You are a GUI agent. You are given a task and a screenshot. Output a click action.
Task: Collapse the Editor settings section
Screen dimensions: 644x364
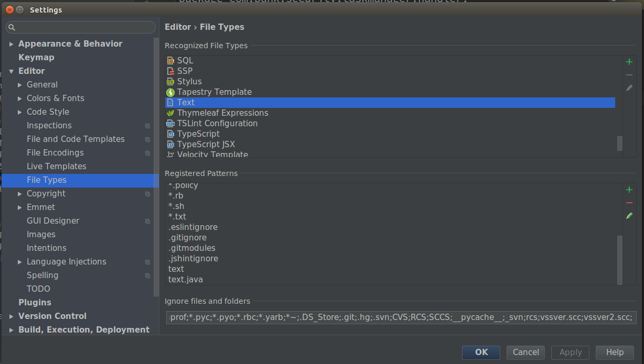pos(12,71)
